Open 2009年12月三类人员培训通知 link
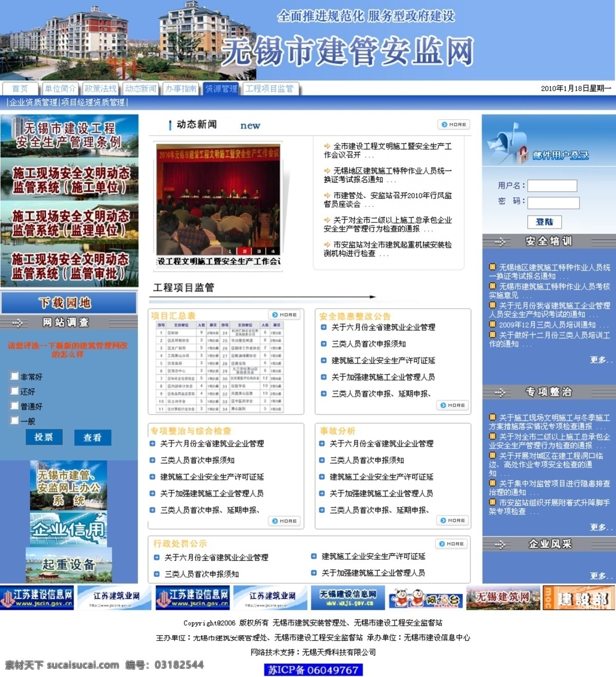The width and height of the screenshot is (616, 677). (x=548, y=325)
